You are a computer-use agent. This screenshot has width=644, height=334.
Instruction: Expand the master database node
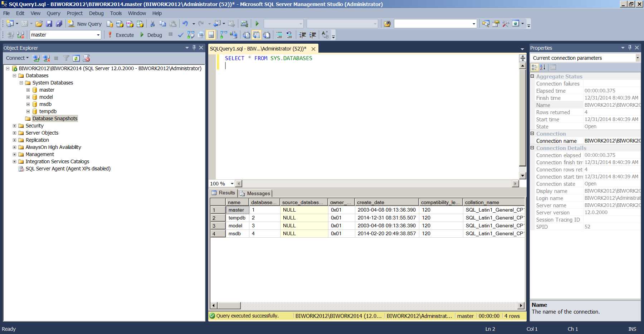click(x=28, y=90)
